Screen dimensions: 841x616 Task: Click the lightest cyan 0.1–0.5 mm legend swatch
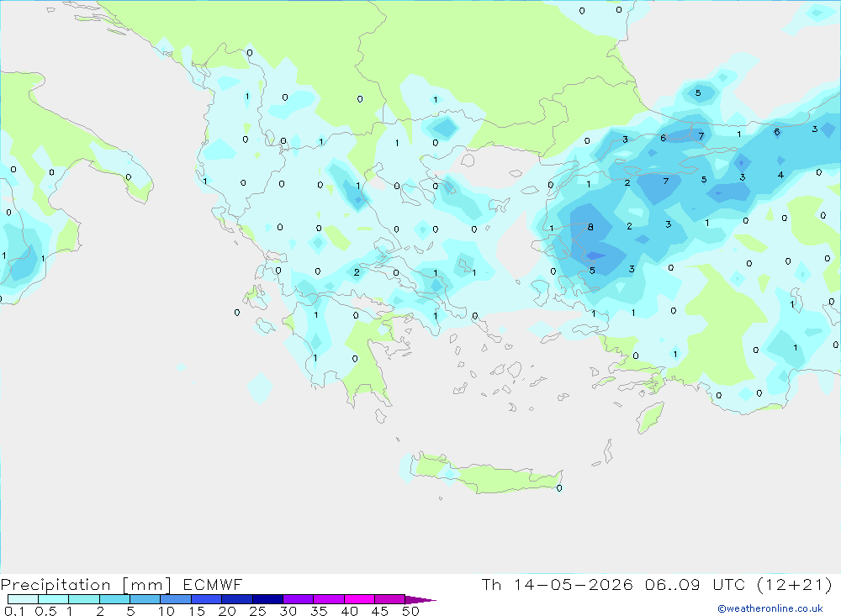pos(23,599)
